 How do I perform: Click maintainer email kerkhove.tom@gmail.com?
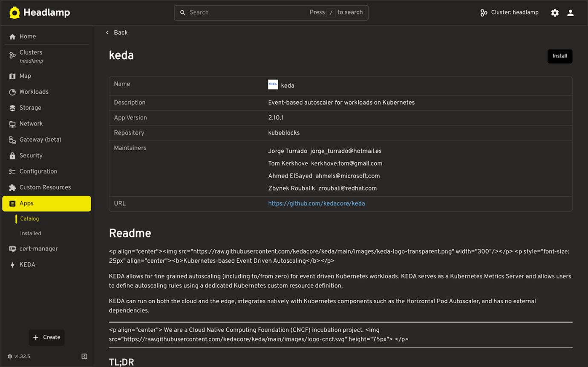tap(347, 163)
